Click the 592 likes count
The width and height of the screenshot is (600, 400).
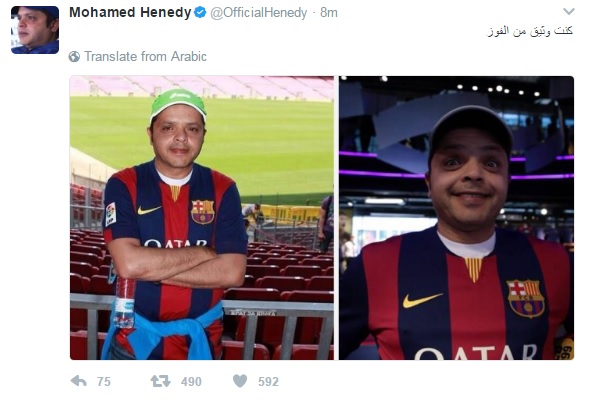268,382
